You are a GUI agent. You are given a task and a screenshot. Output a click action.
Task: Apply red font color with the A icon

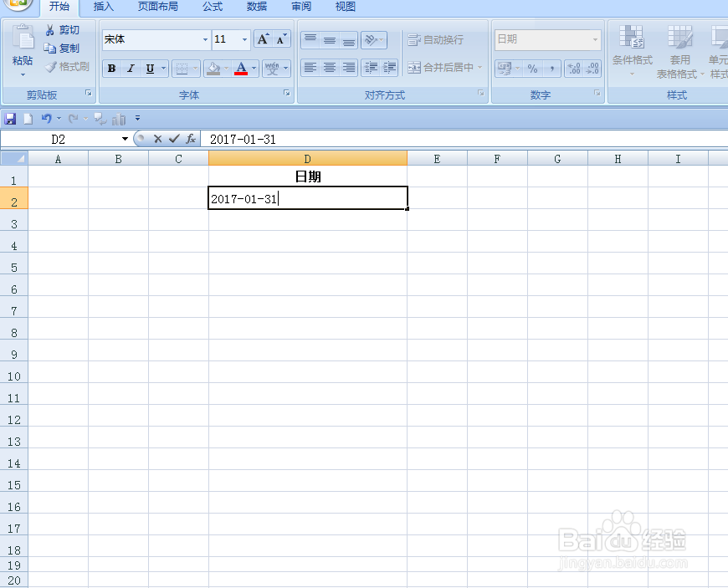coord(241,69)
